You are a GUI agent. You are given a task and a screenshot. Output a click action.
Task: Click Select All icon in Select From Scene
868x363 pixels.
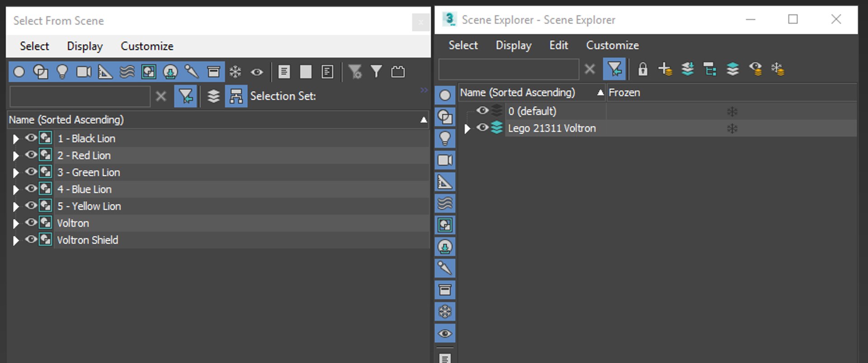284,71
